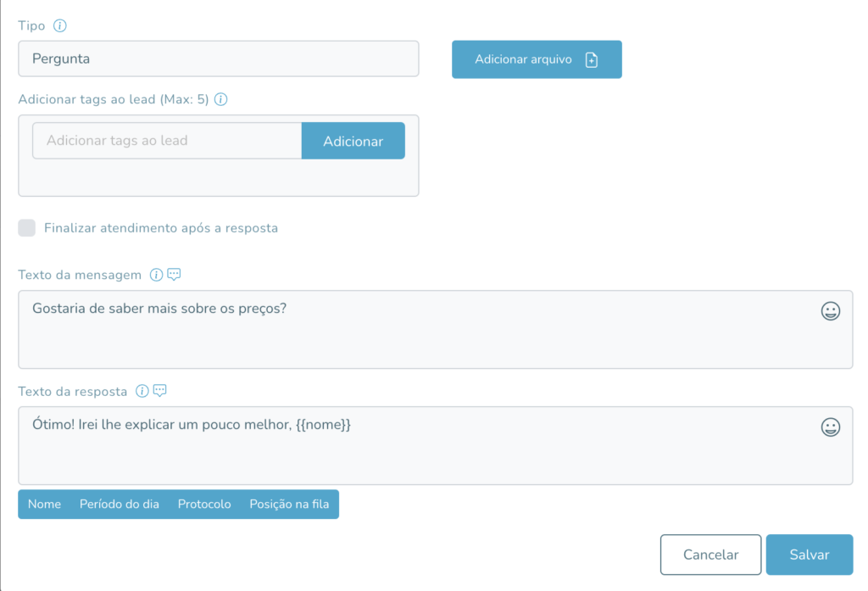The height and width of the screenshot is (591, 868).
Task: Click info icon next to Texto da resposta
Action: [x=142, y=391]
